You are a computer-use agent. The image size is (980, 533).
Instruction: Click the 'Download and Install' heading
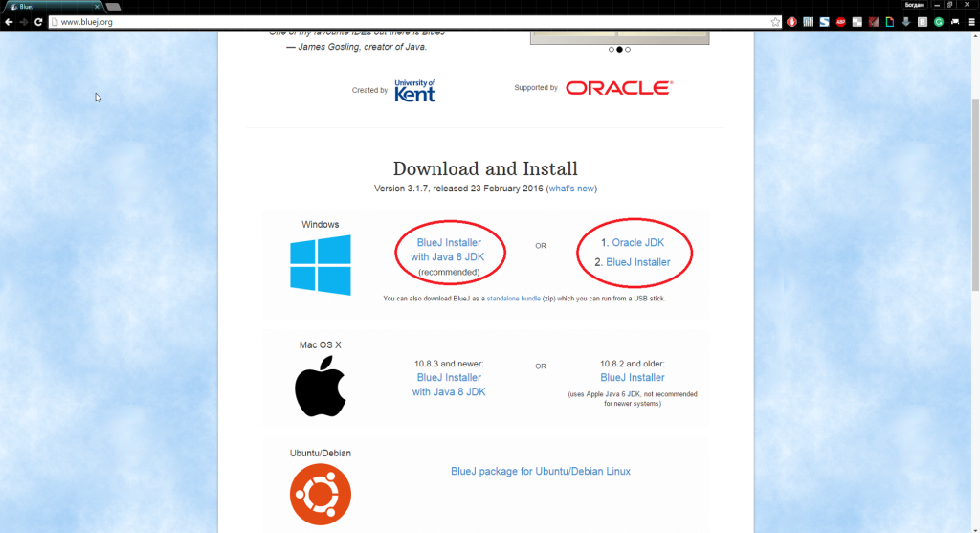click(485, 168)
